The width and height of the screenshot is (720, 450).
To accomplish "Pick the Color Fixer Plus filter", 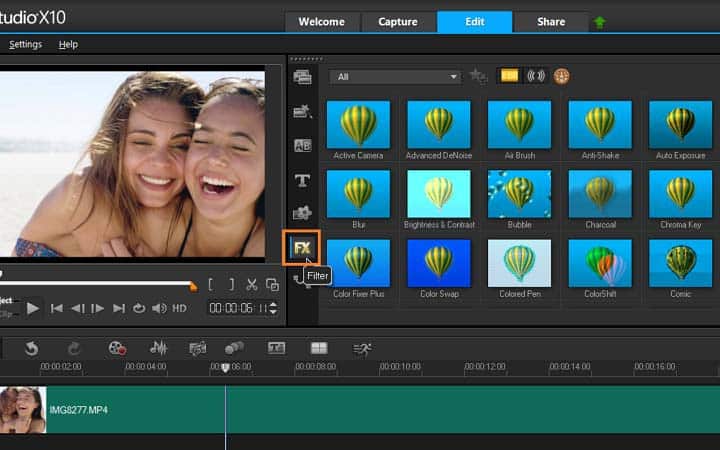I will coord(358,263).
